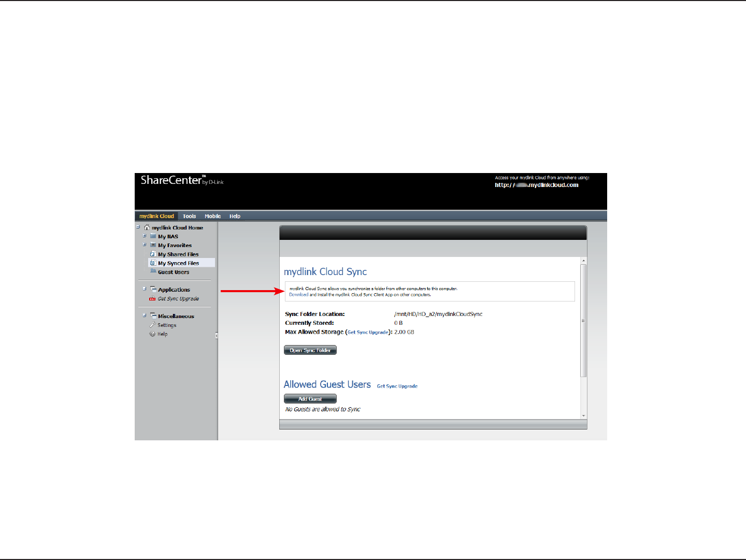Select the My Favorites tree label

point(175,246)
